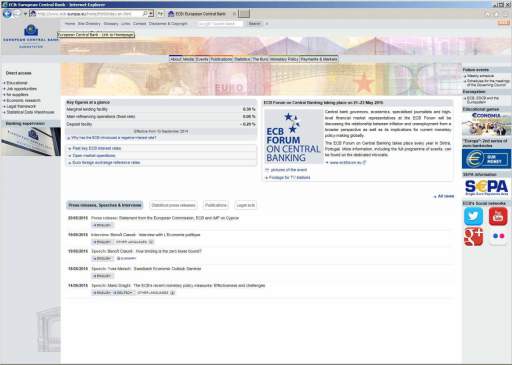Click the Search button in header
Screen dimensions: 512x365
tap(254, 23)
